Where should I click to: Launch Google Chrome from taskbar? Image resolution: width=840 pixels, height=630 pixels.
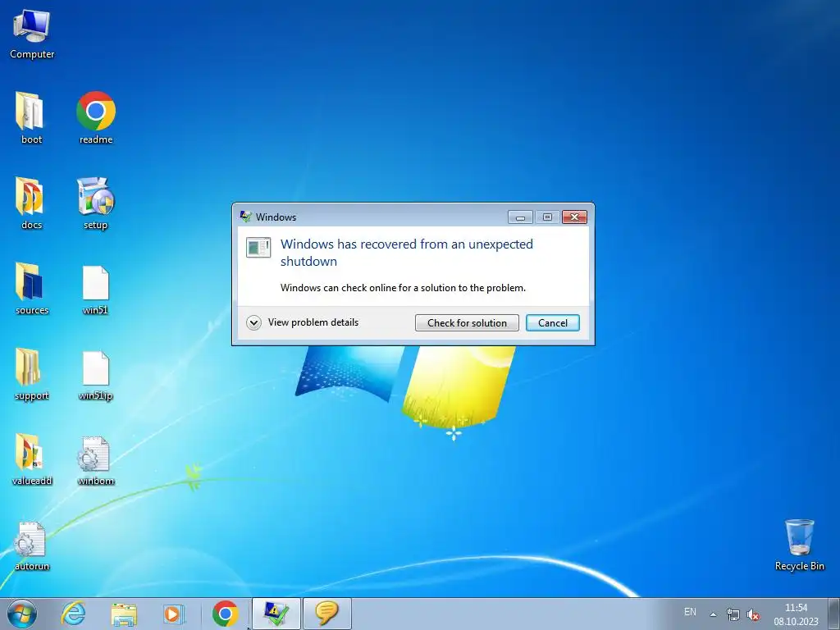coord(226,614)
